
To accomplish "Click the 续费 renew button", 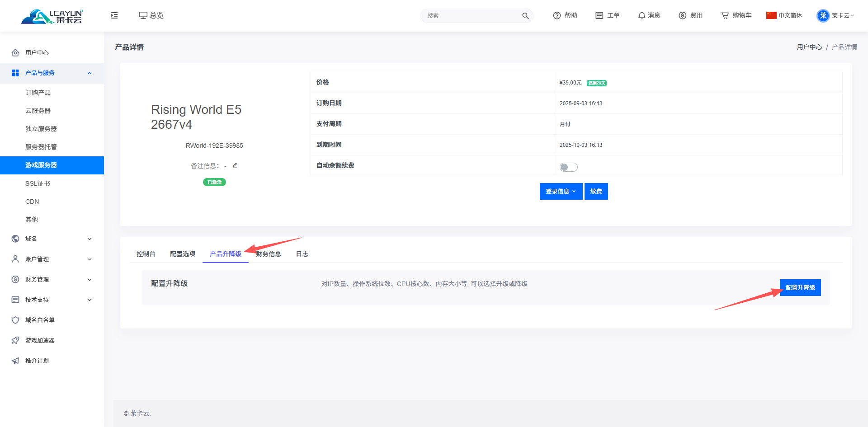I will click(596, 191).
